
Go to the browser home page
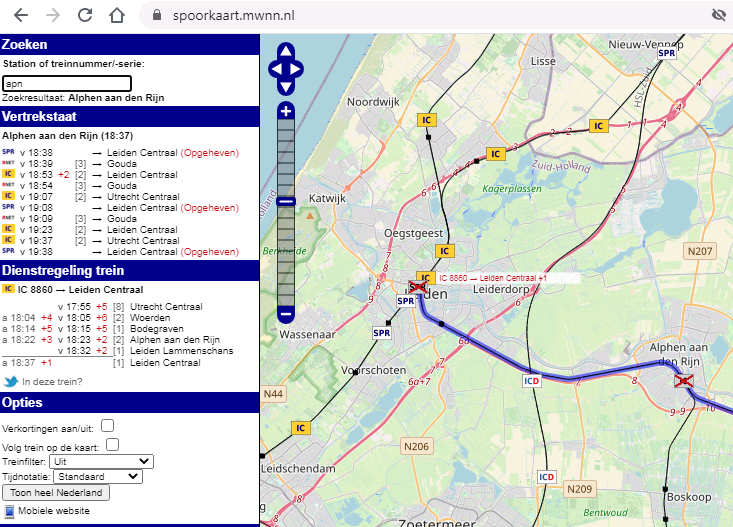[117, 15]
